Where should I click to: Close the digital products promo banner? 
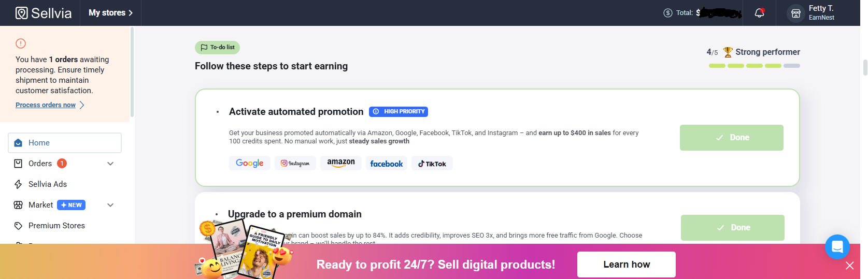point(850,266)
